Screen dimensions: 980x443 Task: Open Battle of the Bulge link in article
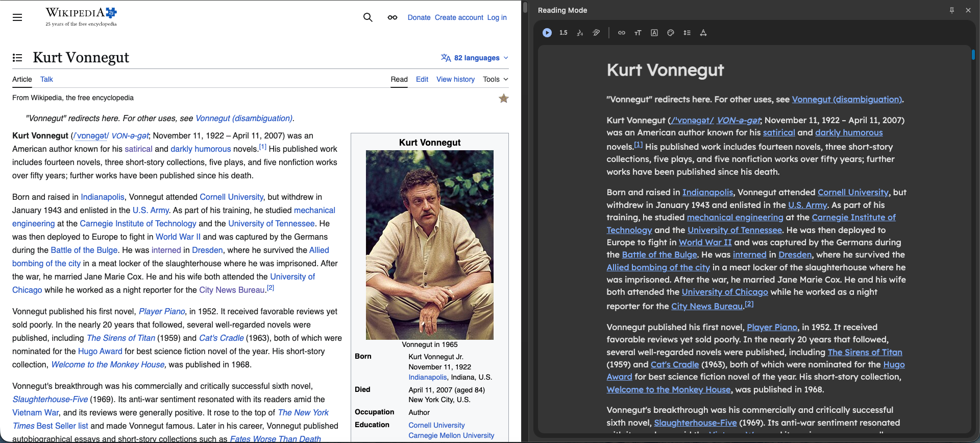click(84, 250)
